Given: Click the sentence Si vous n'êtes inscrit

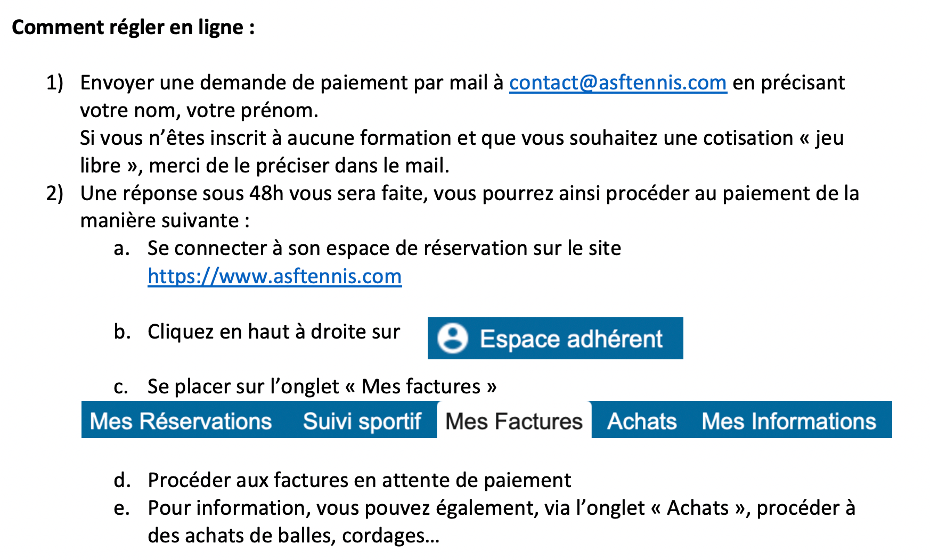Looking at the screenshot, I should (x=462, y=138).
